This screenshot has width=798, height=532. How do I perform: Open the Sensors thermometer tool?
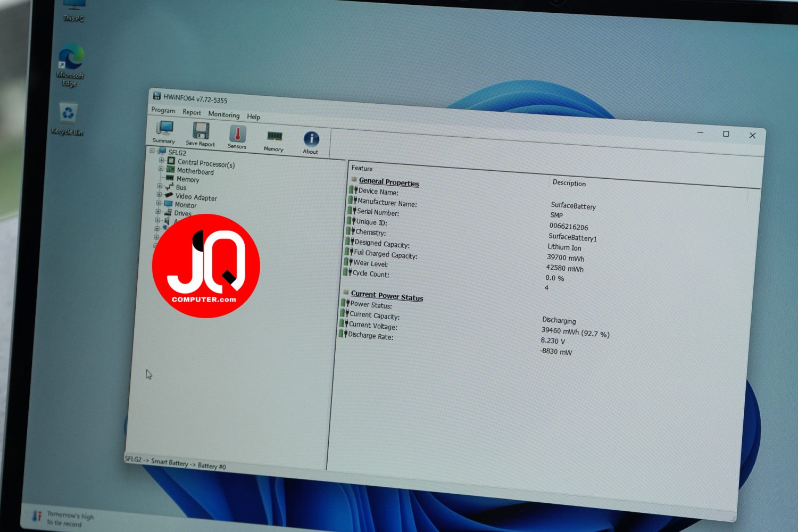point(237,137)
